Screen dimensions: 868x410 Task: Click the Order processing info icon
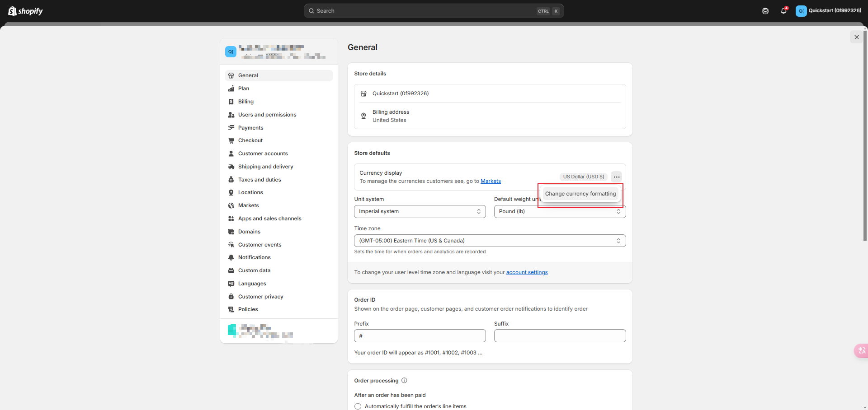[404, 380]
